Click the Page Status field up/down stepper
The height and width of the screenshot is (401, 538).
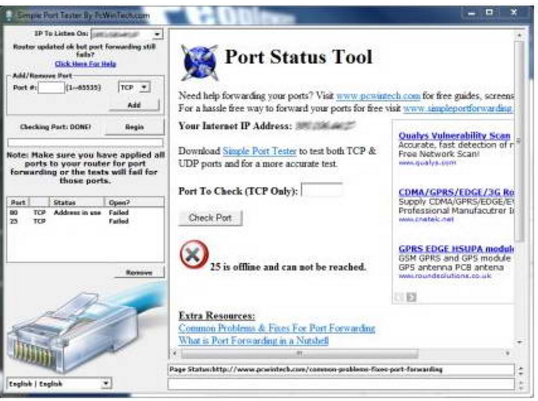point(521,370)
